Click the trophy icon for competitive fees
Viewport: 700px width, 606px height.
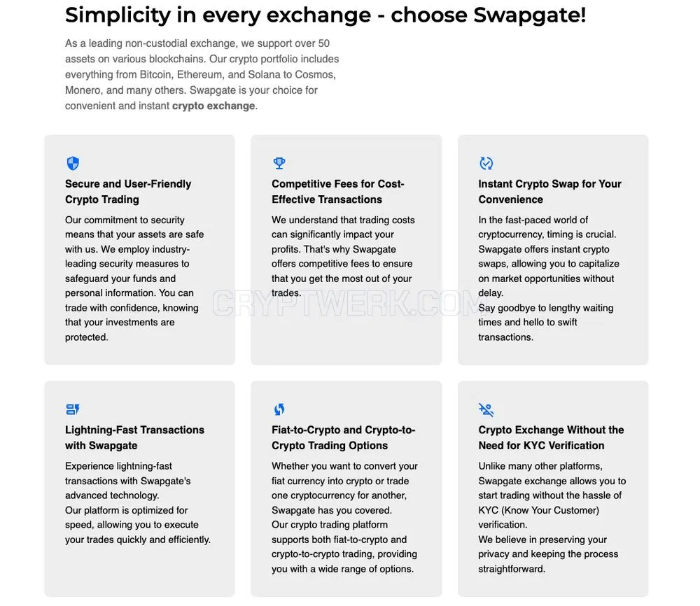pyautogui.click(x=279, y=163)
